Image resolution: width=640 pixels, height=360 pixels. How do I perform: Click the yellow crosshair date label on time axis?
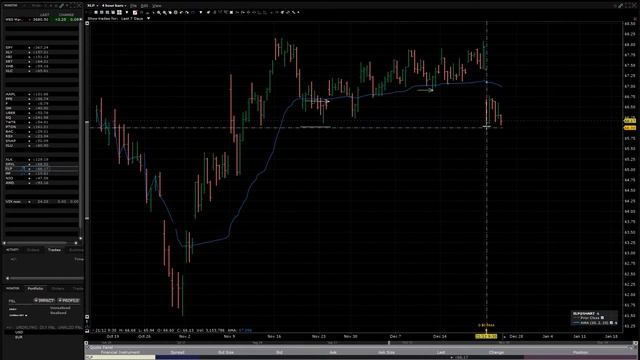(486, 336)
